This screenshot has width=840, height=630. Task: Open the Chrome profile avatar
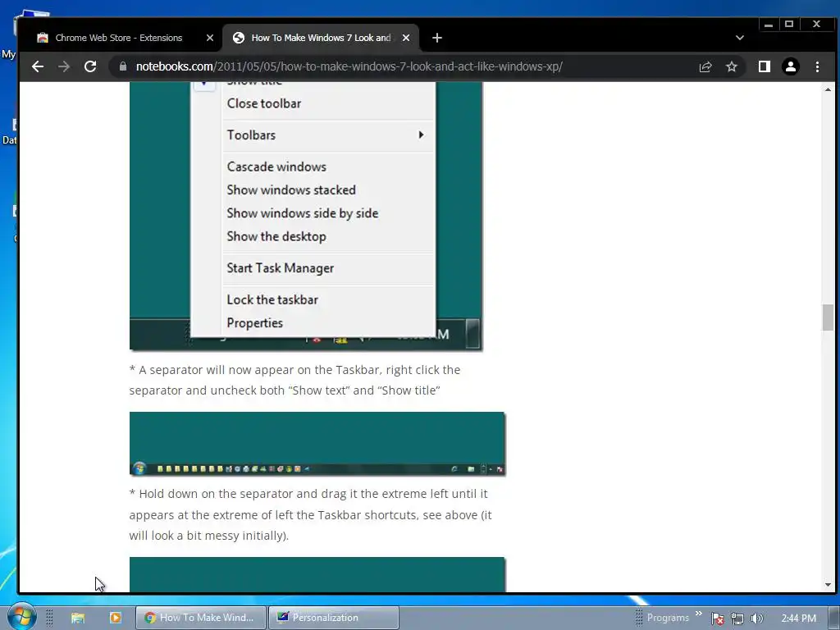790,66
